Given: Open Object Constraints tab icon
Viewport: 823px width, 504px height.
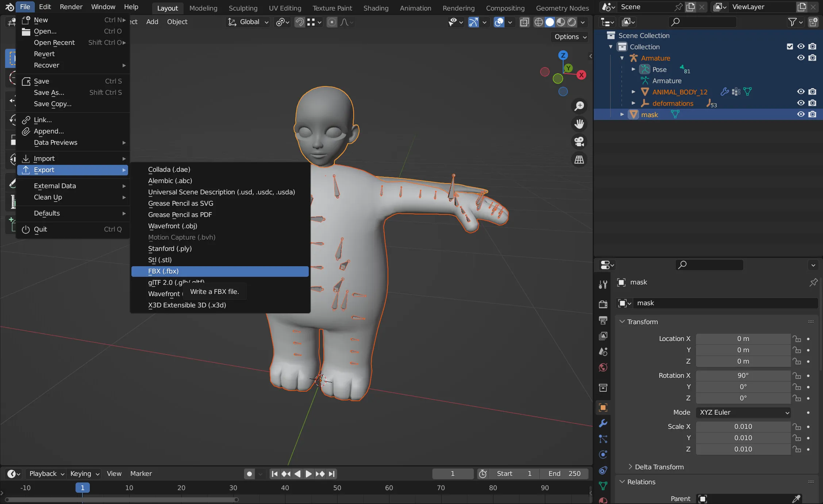Looking at the screenshot, I should (x=603, y=470).
